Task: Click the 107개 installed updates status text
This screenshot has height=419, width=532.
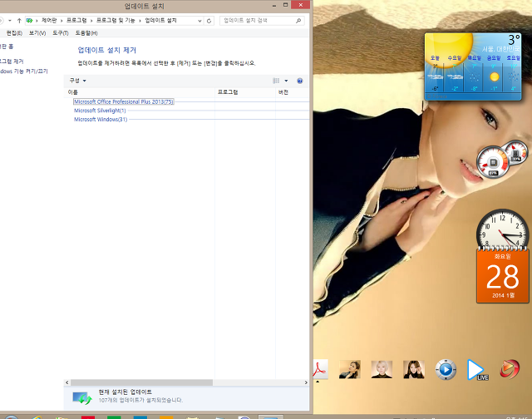Action: 140,401
